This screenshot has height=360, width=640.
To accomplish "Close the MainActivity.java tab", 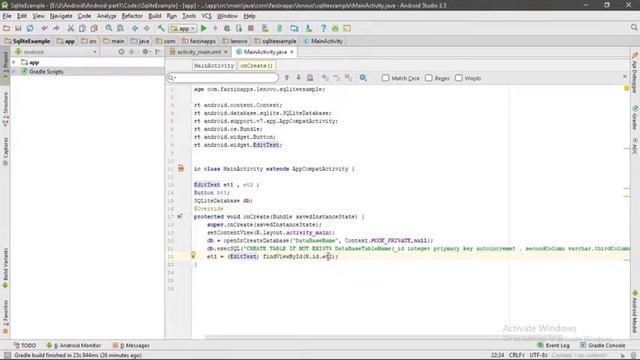I will point(292,52).
